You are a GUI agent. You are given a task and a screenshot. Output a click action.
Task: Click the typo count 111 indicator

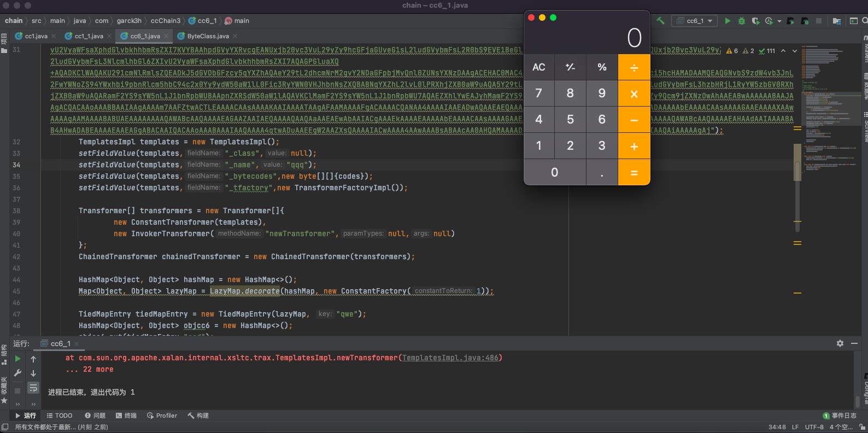click(x=767, y=51)
